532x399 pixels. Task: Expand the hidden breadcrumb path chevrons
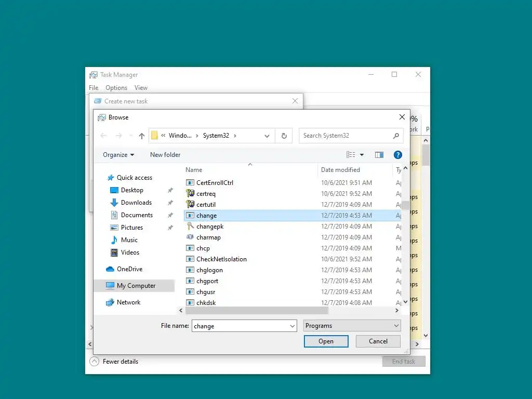(163, 136)
